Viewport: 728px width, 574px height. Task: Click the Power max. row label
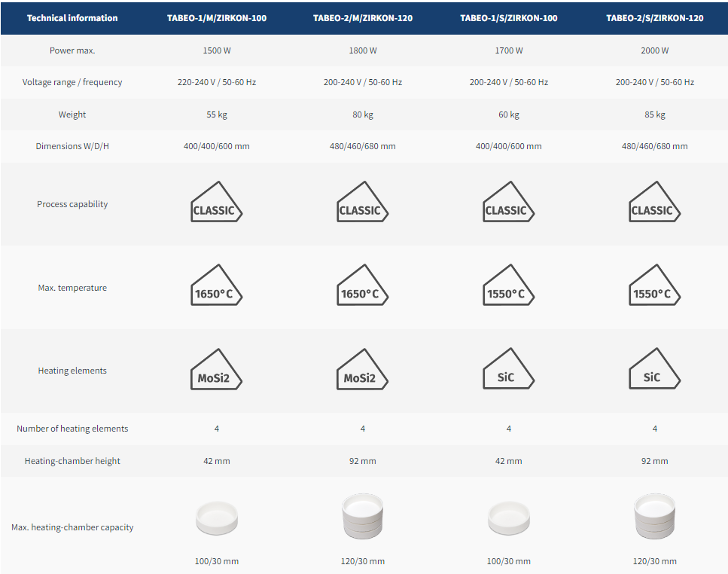pyautogui.click(x=72, y=50)
